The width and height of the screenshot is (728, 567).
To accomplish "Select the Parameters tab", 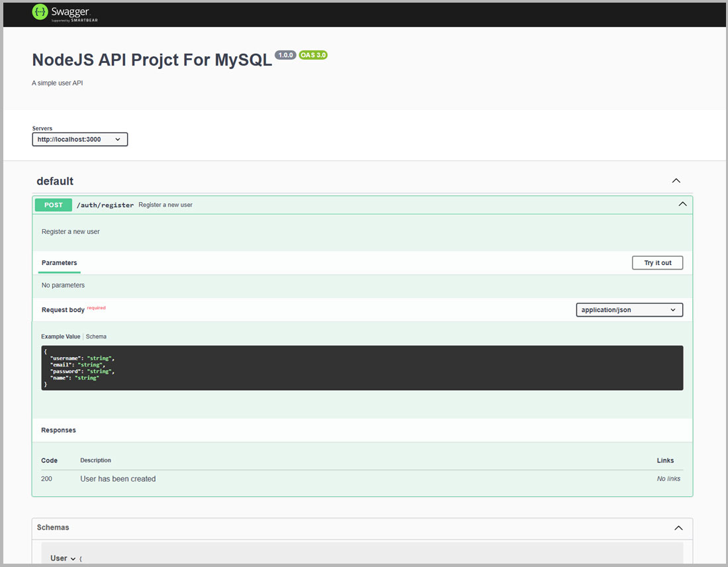I will (59, 263).
